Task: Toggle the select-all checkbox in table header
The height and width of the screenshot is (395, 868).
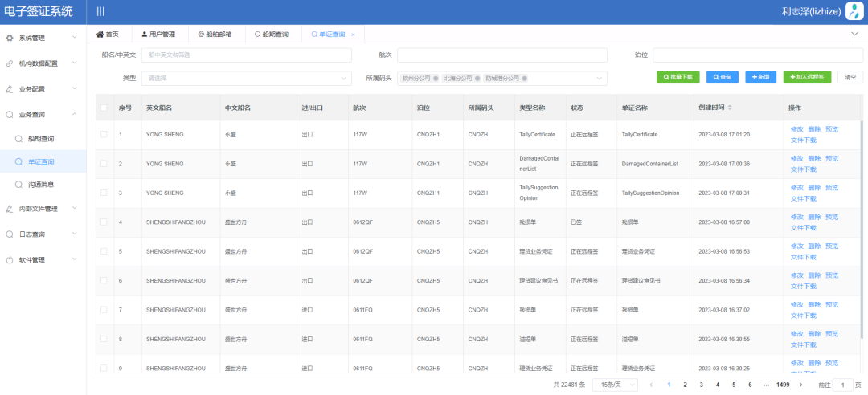Action: pyautogui.click(x=104, y=108)
